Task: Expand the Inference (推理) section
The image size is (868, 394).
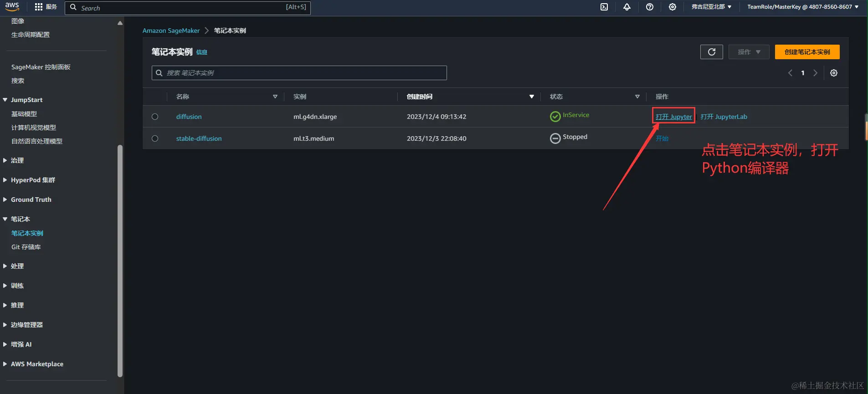Action: (5, 305)
